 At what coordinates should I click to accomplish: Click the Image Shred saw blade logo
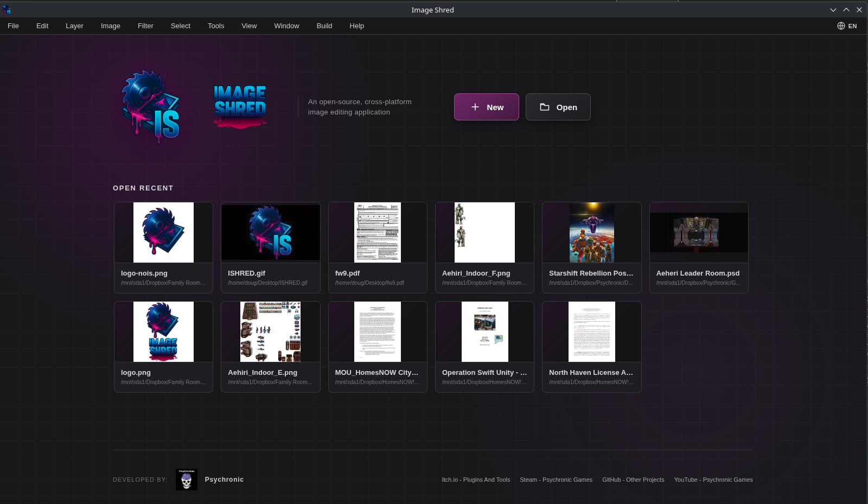click(x=151, y=106)
